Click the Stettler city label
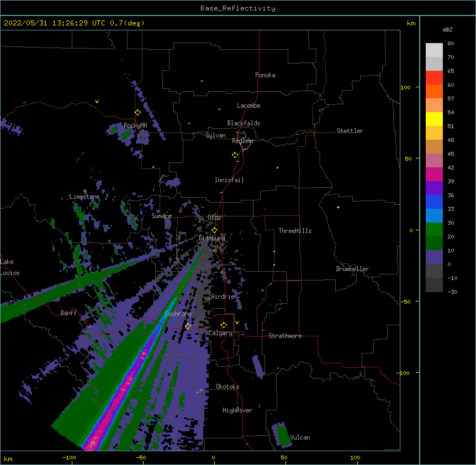Screen dimensions: 476x465 [x=350, y=131]
